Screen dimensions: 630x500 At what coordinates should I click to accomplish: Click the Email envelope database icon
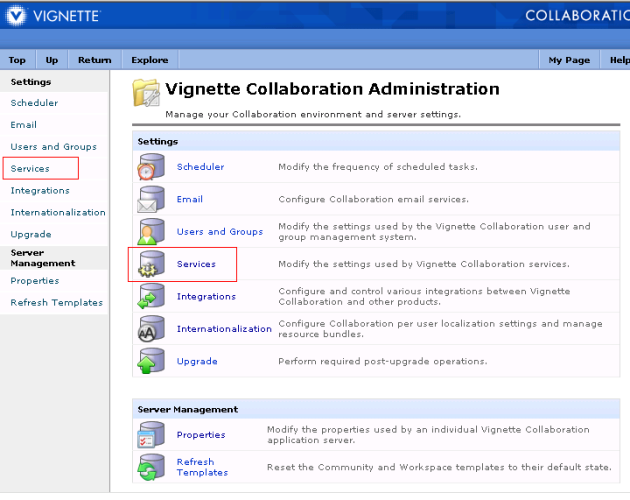(x=151, y=199)
